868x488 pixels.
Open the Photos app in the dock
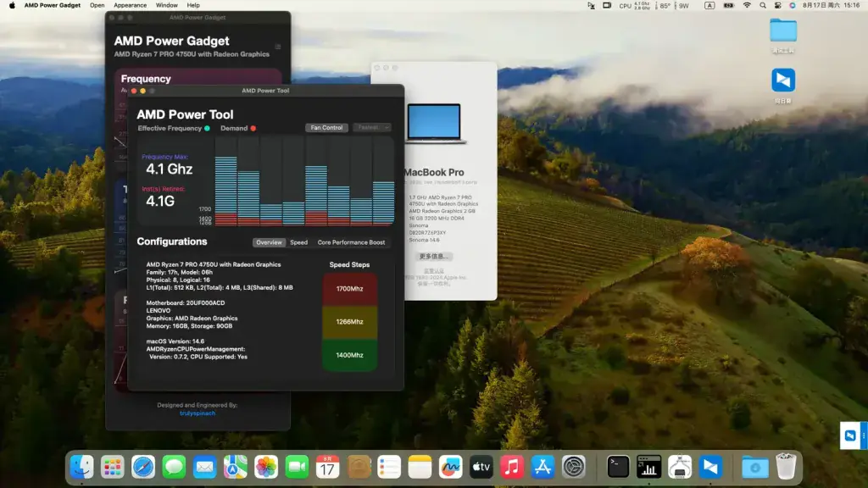(266, 467)
